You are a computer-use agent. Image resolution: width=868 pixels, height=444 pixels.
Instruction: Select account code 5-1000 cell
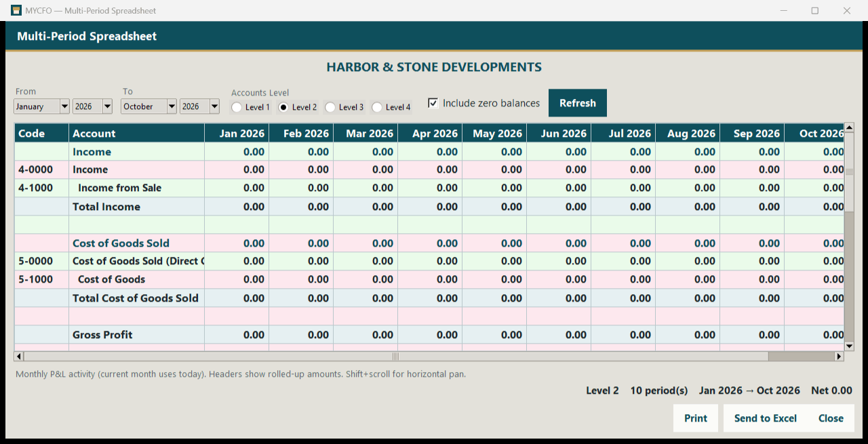point(41,279)
